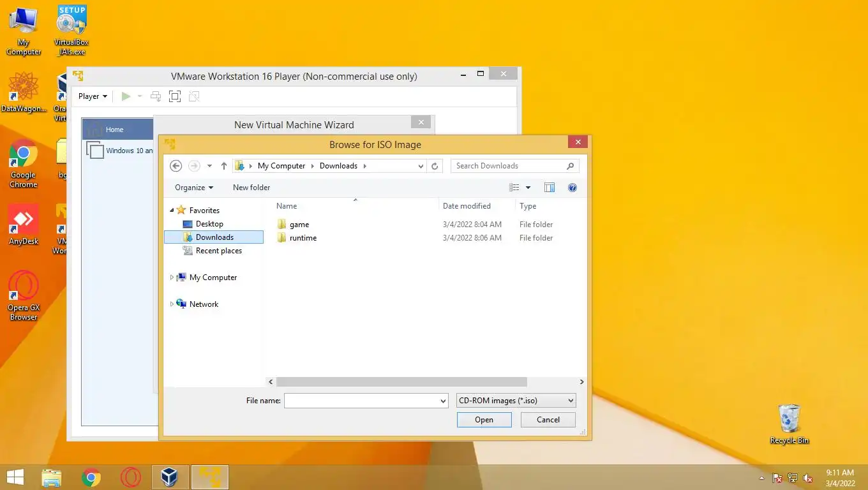Click the VMware unity mode icon
Viewport: 868px width, 490px height.
pyautogui.click(x=194, y=96)
